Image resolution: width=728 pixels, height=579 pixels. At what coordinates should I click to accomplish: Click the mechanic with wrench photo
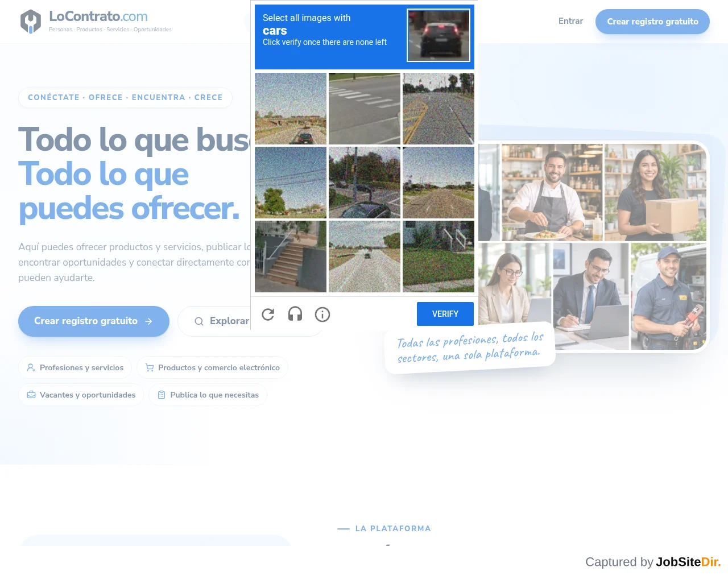[669, 296]
